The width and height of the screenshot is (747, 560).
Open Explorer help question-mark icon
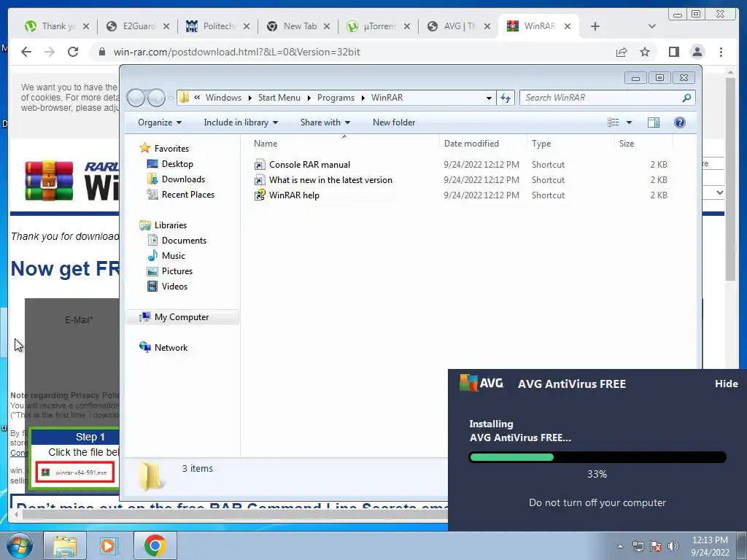tap(680, 122)
